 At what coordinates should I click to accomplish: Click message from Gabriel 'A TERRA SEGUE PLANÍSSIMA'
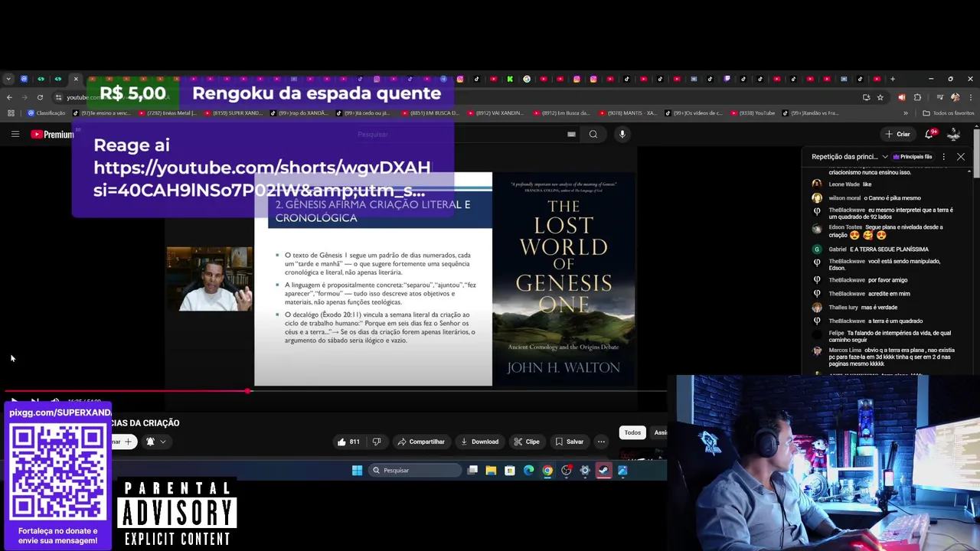point(878,249)
